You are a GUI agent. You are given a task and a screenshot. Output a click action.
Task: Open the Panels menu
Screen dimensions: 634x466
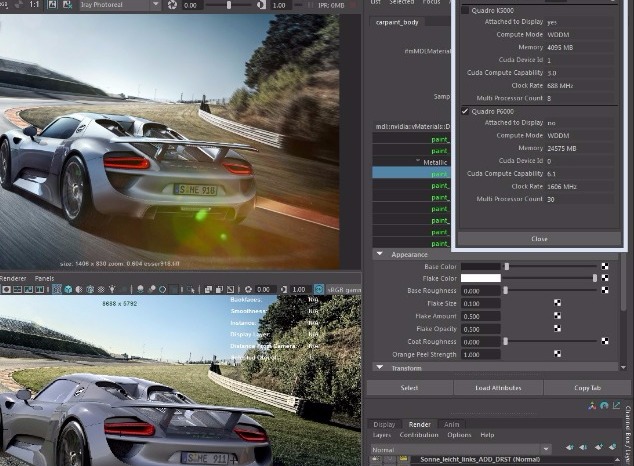click(x=45, y=277)
